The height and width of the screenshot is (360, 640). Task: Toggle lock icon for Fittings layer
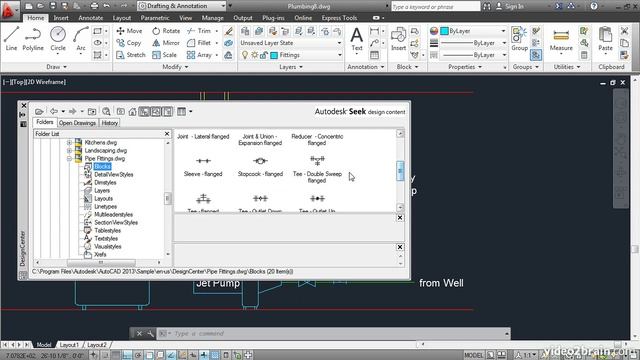(x=264, y=55)
